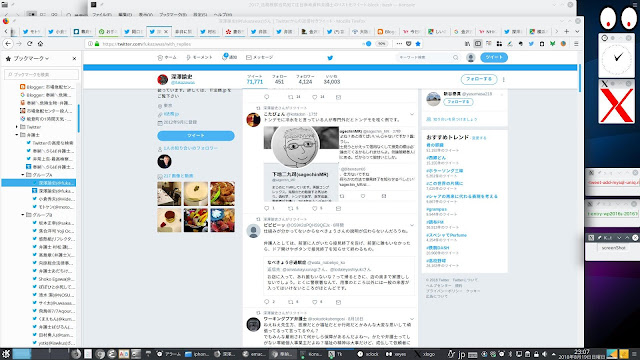Open Twitter 通知 notifications link
Screen dimensions: 640x360
click(229, 57)
